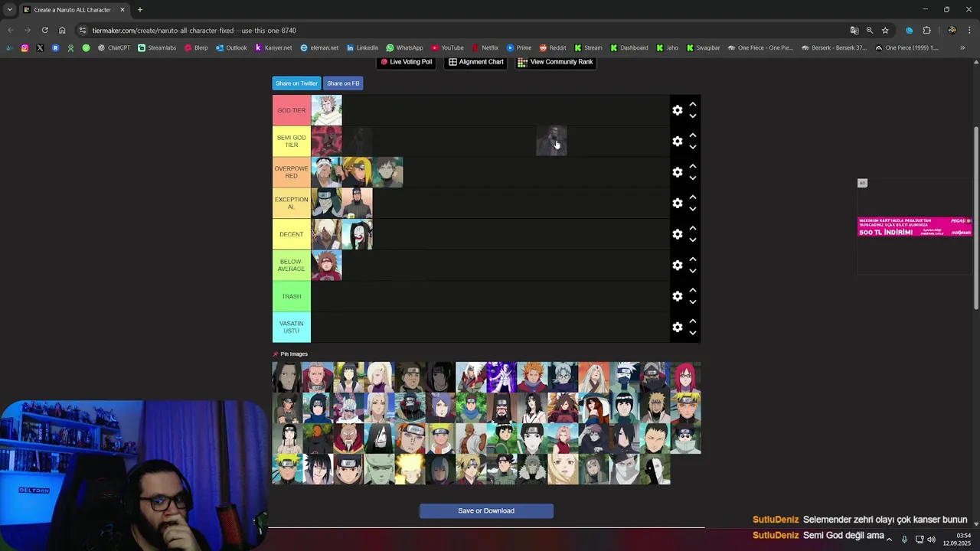Reload the page with refresh icon

click(44, 31)
